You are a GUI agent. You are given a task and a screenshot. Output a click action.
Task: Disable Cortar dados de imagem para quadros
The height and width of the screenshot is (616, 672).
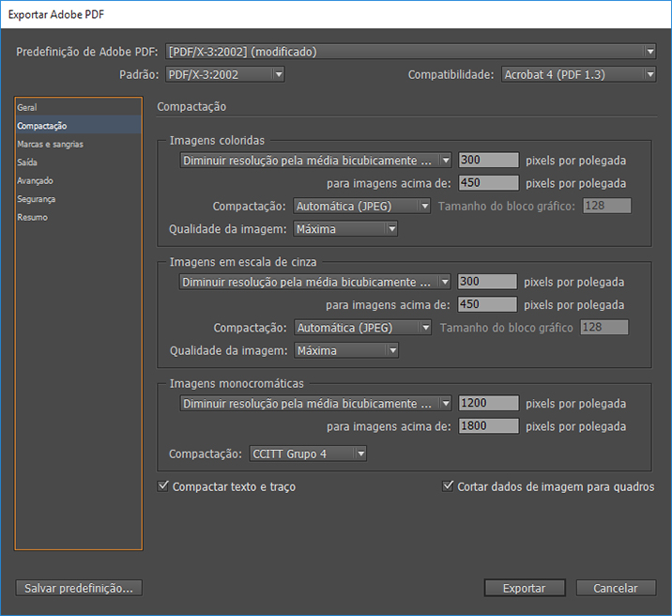(448, 486)
